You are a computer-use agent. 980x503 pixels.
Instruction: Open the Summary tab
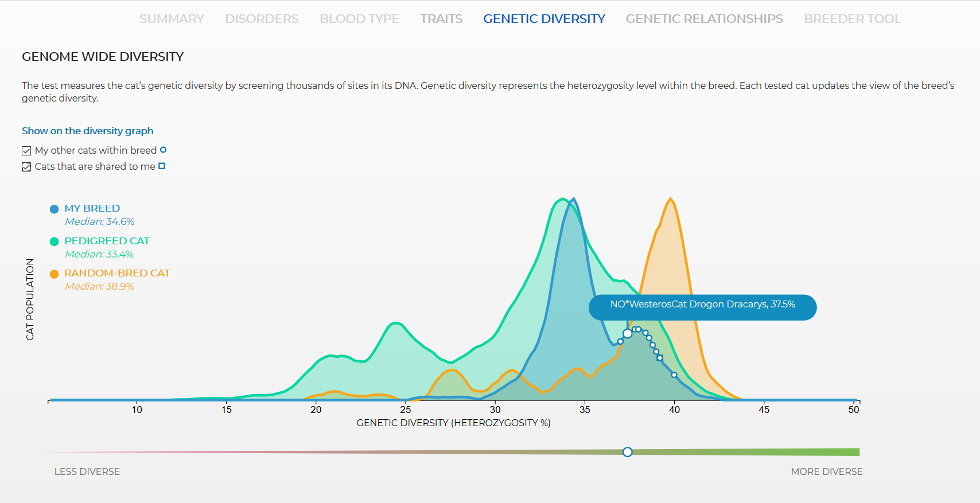(172, 19)
